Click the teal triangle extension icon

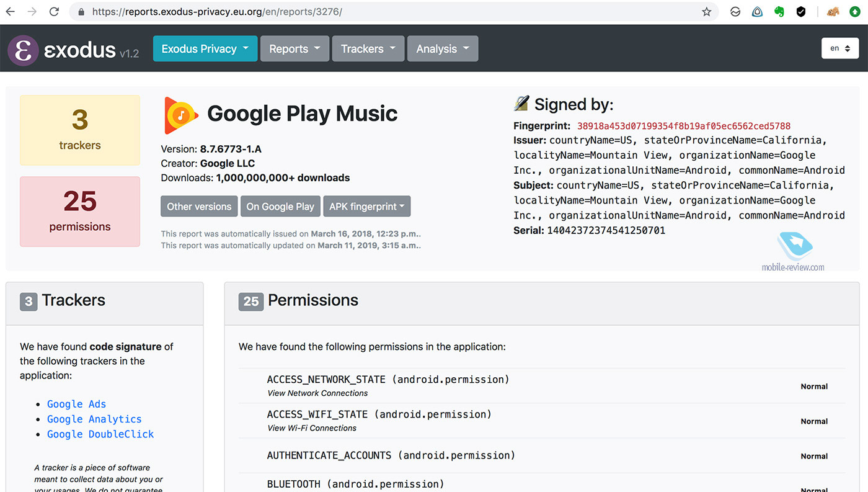757,12
